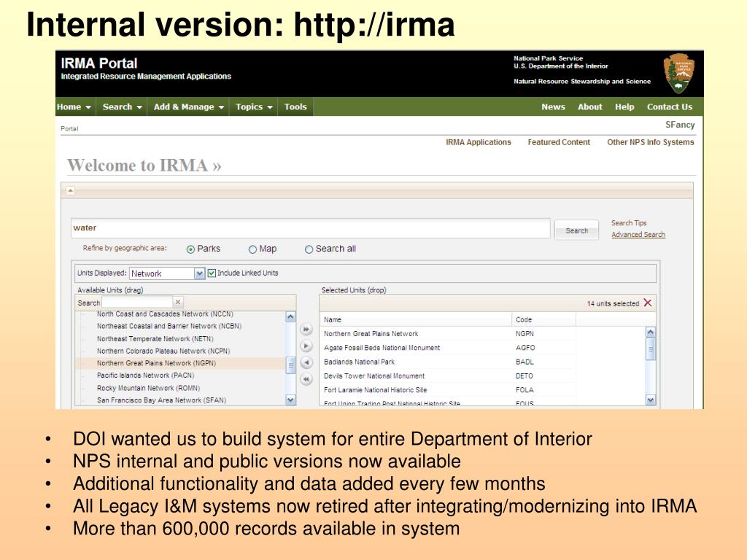Open the Search menu dropdown
This screenshot has height=560, width=747.
click(x=123, y=106)
